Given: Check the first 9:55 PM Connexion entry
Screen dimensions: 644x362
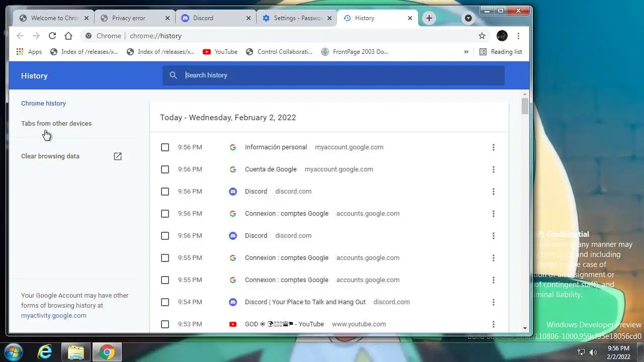Looking at the screenshot, I should [x=165, y=258].
